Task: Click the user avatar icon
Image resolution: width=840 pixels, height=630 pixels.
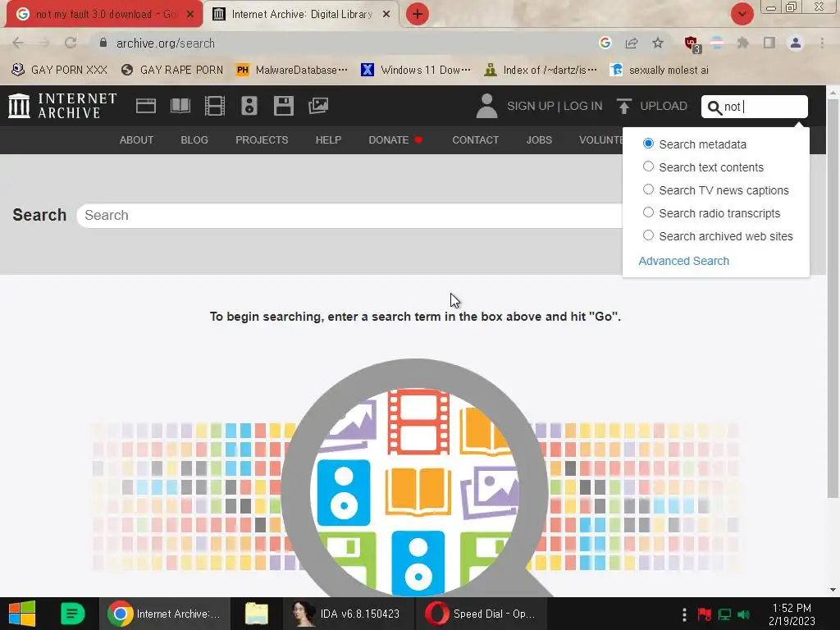Action: (487, 106)
